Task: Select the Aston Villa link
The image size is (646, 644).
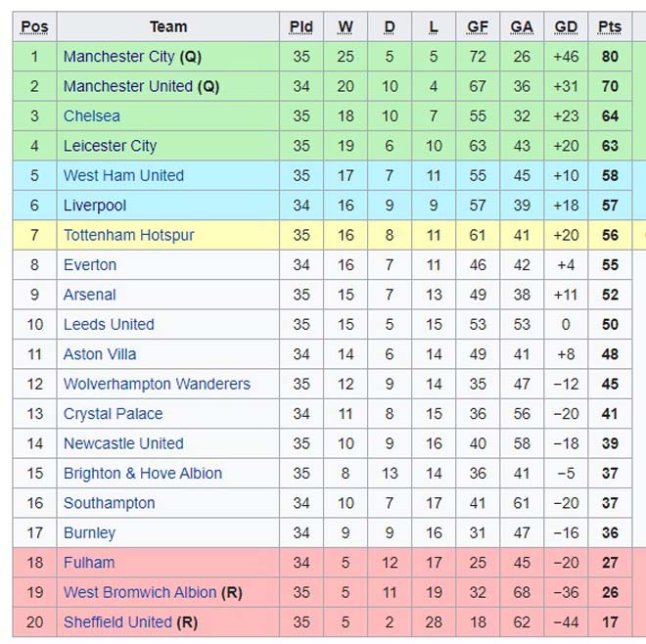Action: [100, 354]
